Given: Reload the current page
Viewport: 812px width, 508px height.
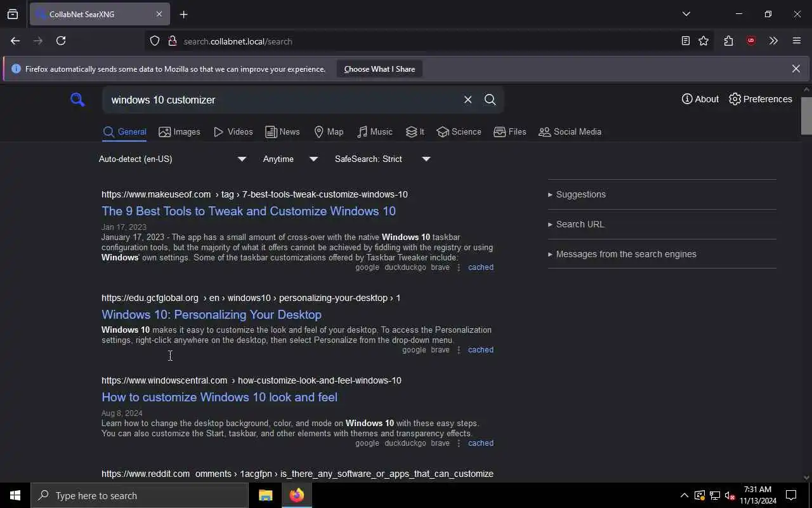Looking at the screenshot, I should point(61,41).
